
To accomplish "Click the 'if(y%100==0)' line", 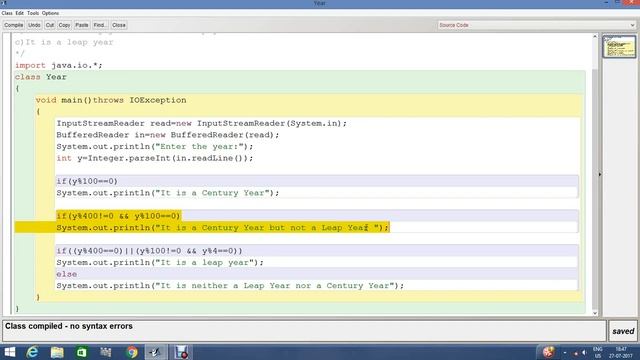I will coord(87,181).
